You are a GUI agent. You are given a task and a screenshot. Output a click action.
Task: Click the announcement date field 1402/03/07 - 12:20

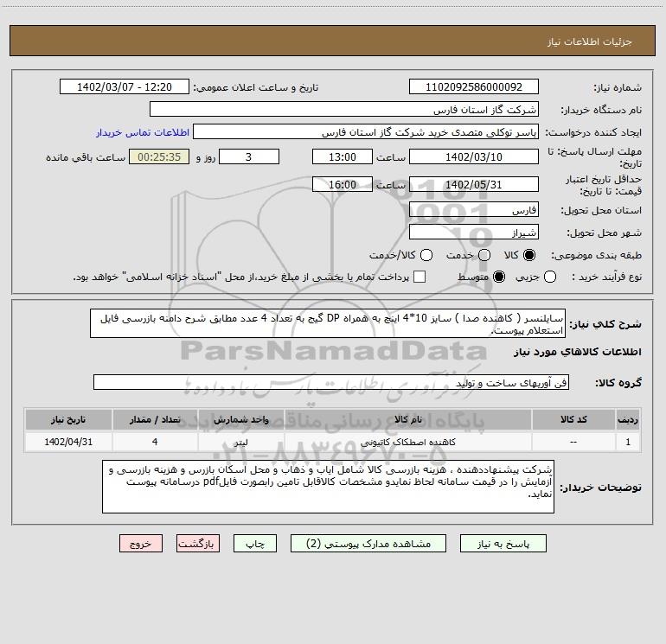tap(125, 87)
